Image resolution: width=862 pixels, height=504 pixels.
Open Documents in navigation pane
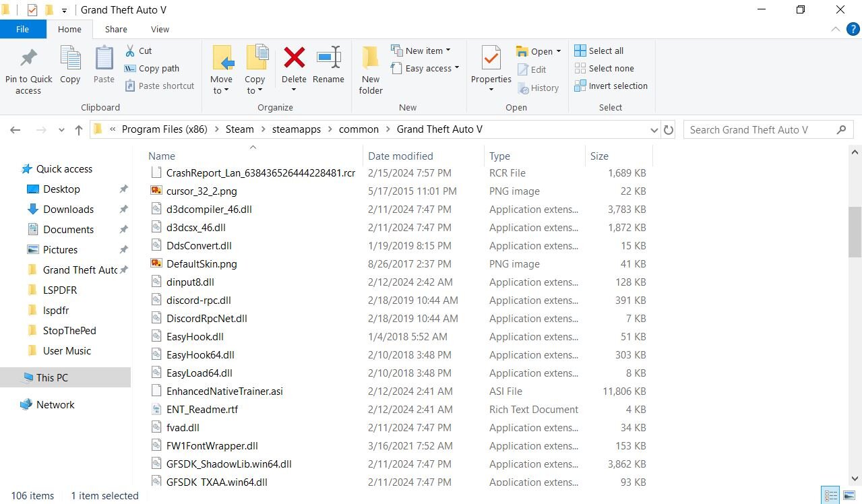68,230
